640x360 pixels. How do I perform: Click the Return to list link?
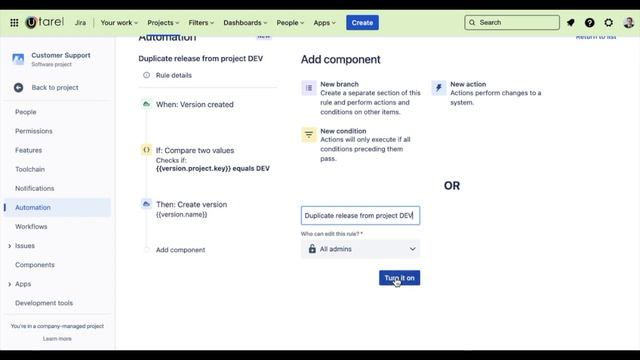596,37
